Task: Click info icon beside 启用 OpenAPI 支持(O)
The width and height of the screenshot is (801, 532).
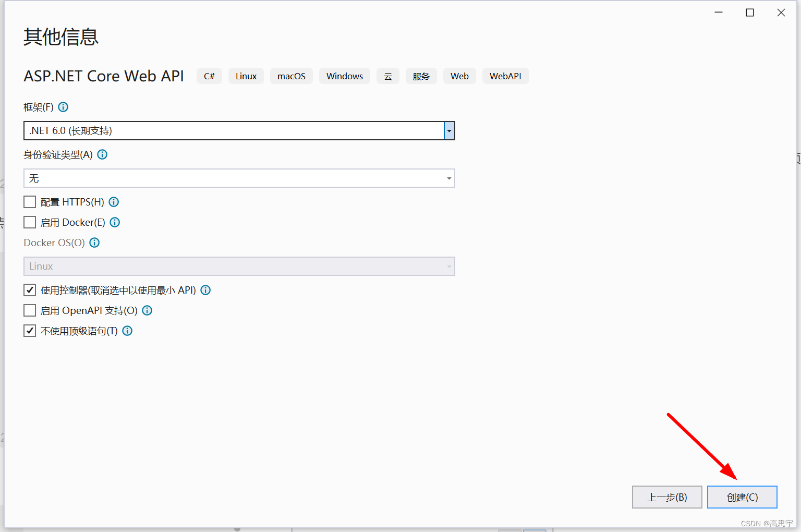Action: 147,310
